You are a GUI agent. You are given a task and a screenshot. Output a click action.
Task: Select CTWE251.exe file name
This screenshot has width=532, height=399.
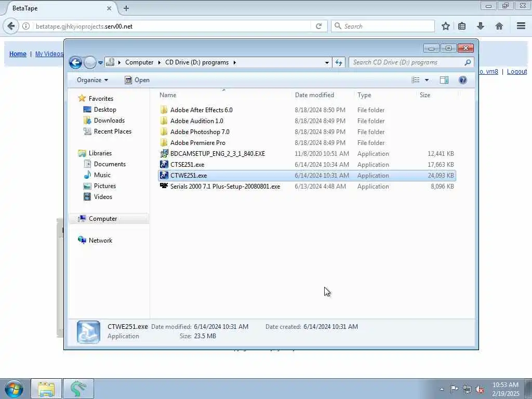click(x=189, y=176)
